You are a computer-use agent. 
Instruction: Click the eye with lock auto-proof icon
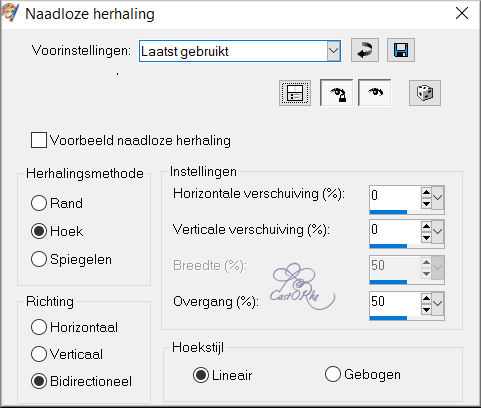tap(336, 93)
